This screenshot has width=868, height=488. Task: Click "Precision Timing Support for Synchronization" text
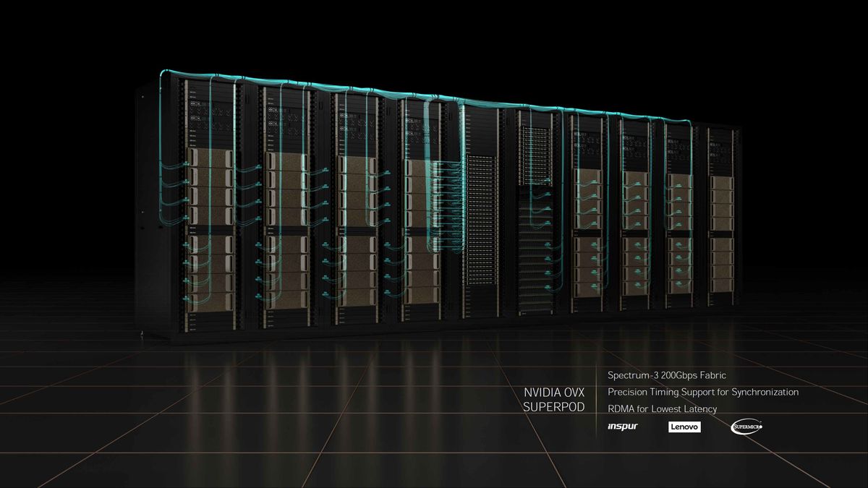click(703, 392)
